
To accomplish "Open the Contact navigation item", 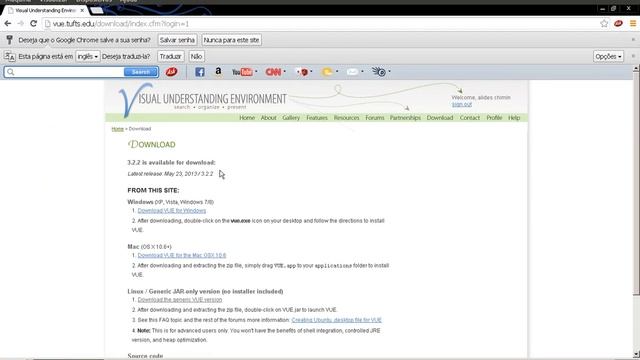I will (470, 118).
